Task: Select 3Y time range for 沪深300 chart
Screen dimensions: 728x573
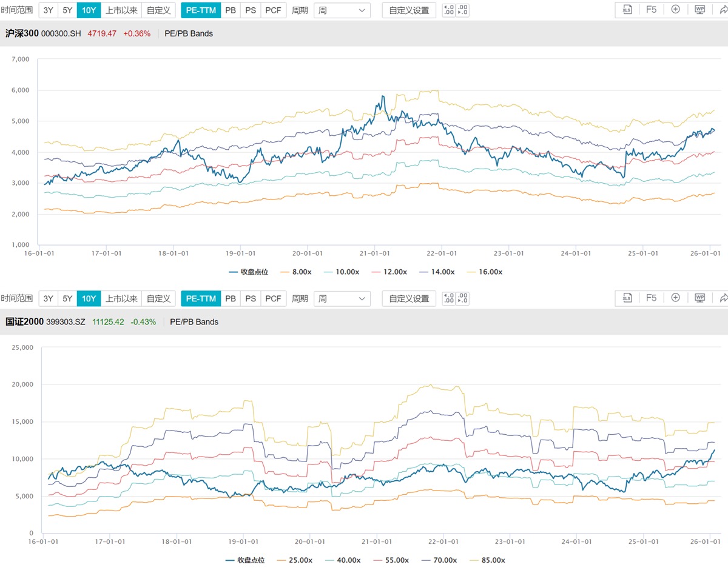Action: pyautogui.click(x=48, y=10)
